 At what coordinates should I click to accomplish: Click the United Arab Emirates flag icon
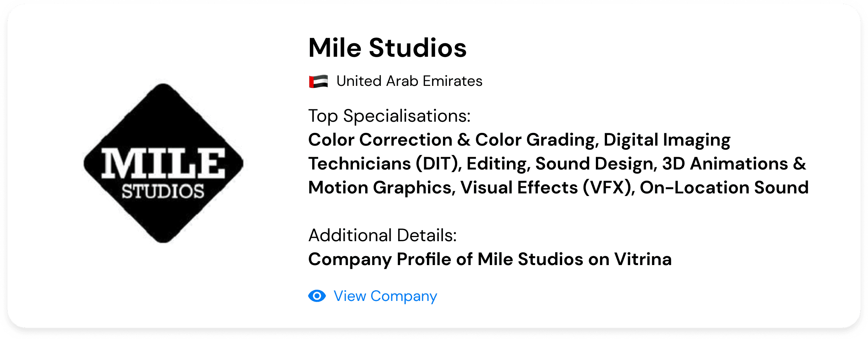318,81
